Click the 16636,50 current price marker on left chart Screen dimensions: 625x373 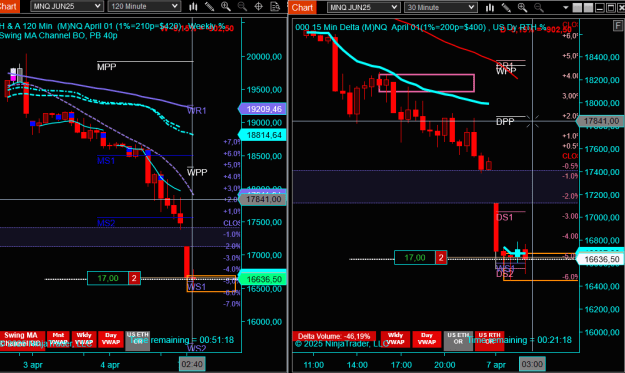pyautogui.click(x=262, y=279)
